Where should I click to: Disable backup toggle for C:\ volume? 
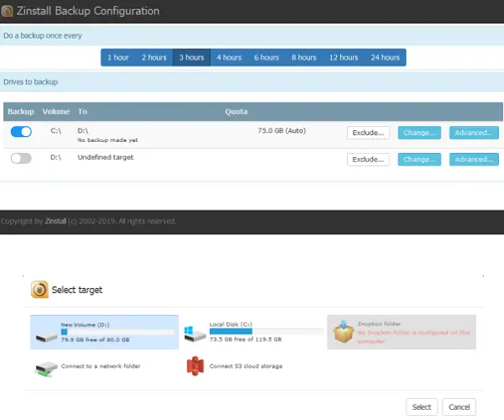click(21, 131)
